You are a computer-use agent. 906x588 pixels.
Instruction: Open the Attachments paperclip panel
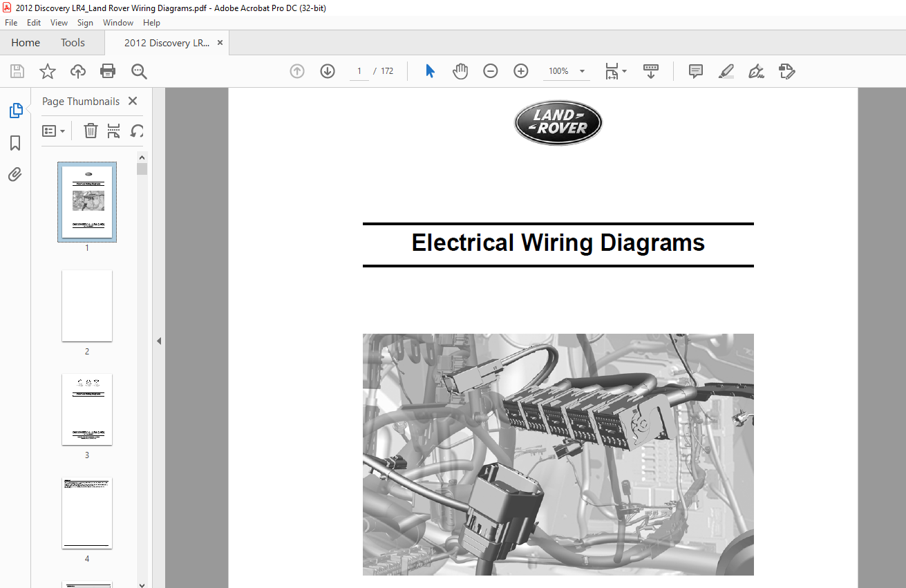15,174
